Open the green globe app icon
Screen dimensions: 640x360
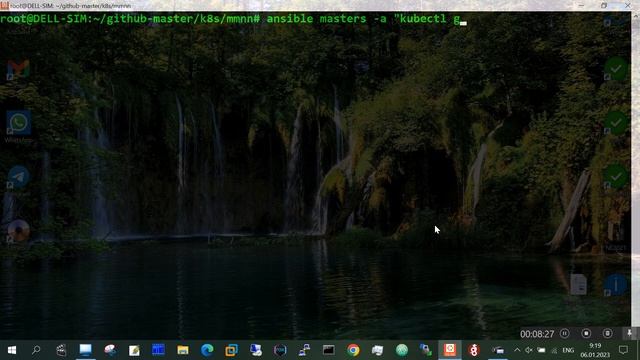(x=402, y=350)
